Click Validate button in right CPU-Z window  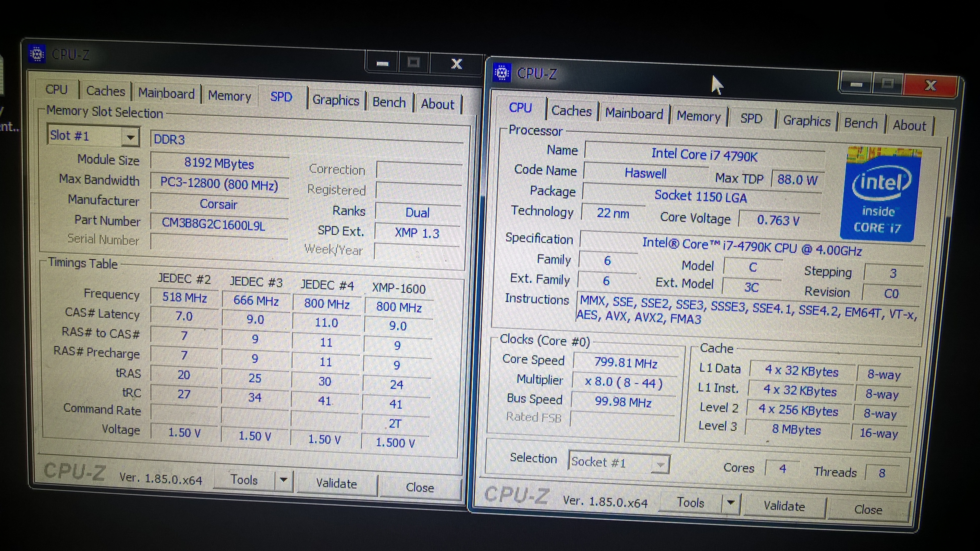(784, 506)
